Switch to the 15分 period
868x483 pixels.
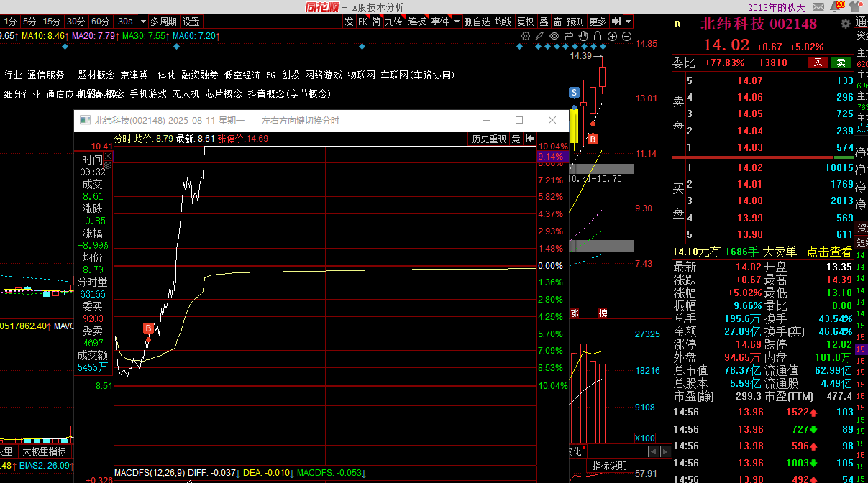pos(51,22)
